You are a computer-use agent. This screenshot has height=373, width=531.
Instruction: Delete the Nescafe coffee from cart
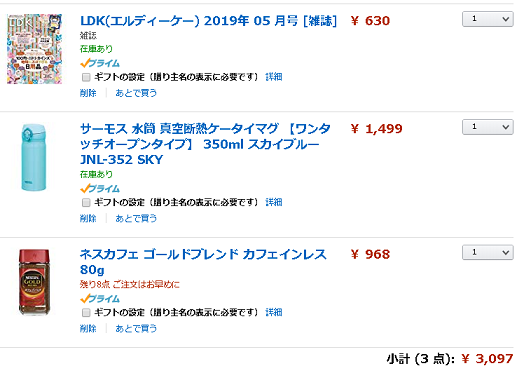tap(88, 328)
